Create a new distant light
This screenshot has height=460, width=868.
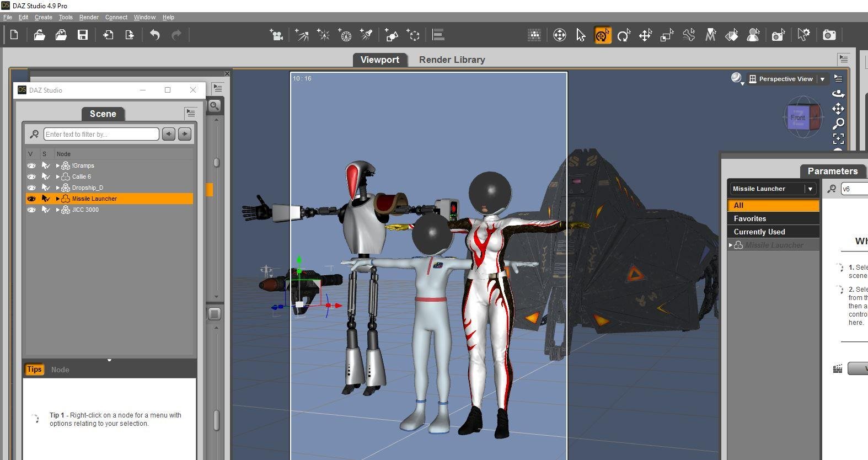(x=302, y=35)
